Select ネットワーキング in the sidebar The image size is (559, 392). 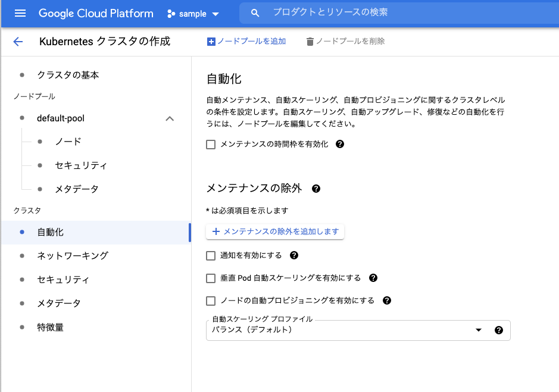pyautogui.click(x=72, y=256)
